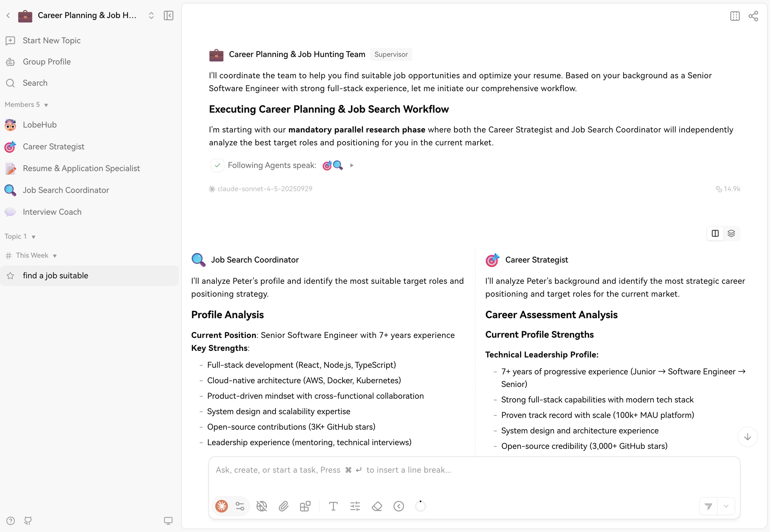Open the send options dropdown chevron
770x532 pixels.
726,506
